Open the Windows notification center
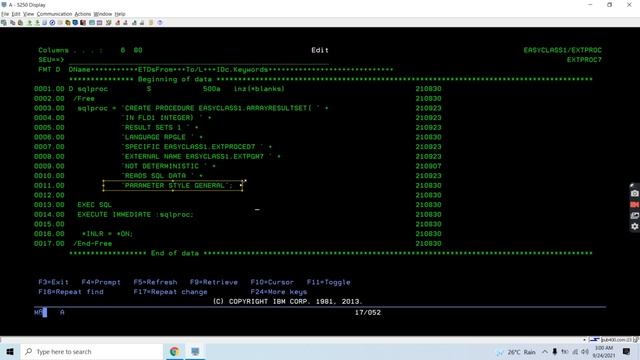 (627, 351)
